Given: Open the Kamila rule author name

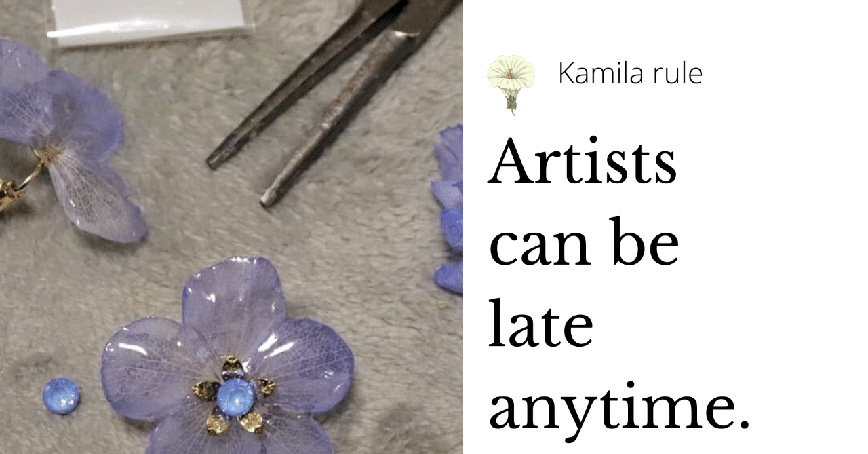Looking at the screenshot, I should click(x=630, y=73).
